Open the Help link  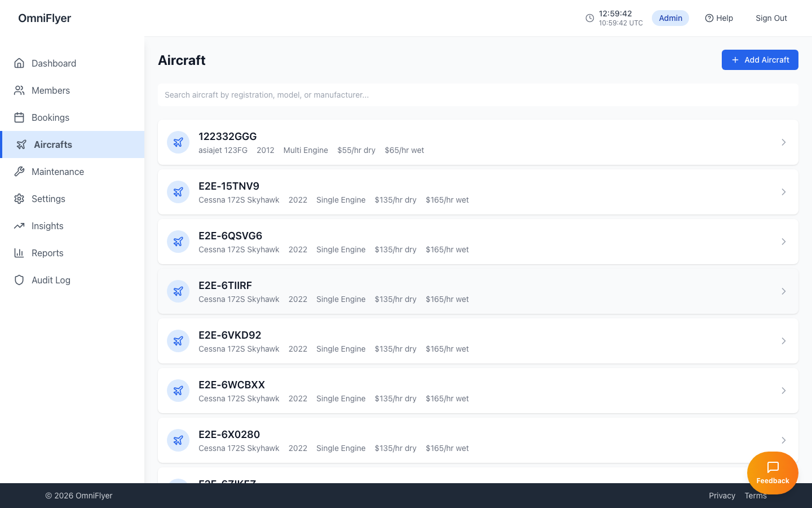(x=719, y=18)
